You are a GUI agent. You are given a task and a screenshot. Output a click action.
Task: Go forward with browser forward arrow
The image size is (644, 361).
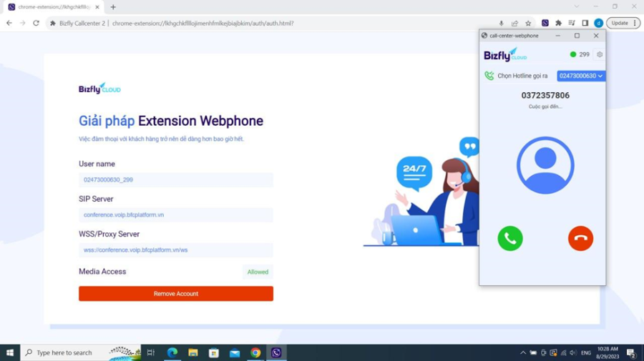(23, 24)
